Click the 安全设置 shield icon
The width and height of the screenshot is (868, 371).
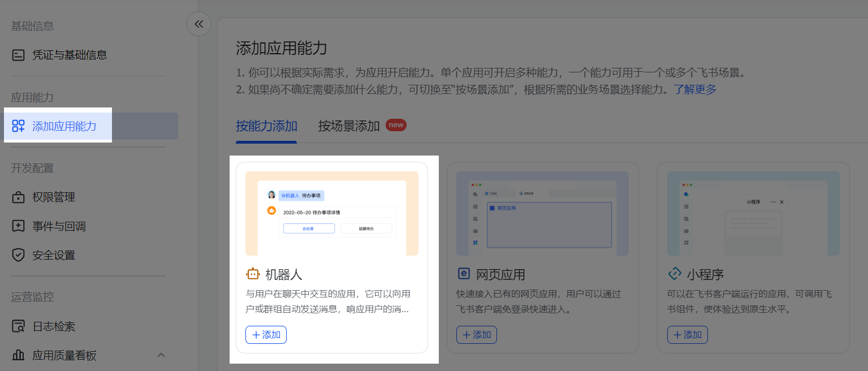[19, 255]
